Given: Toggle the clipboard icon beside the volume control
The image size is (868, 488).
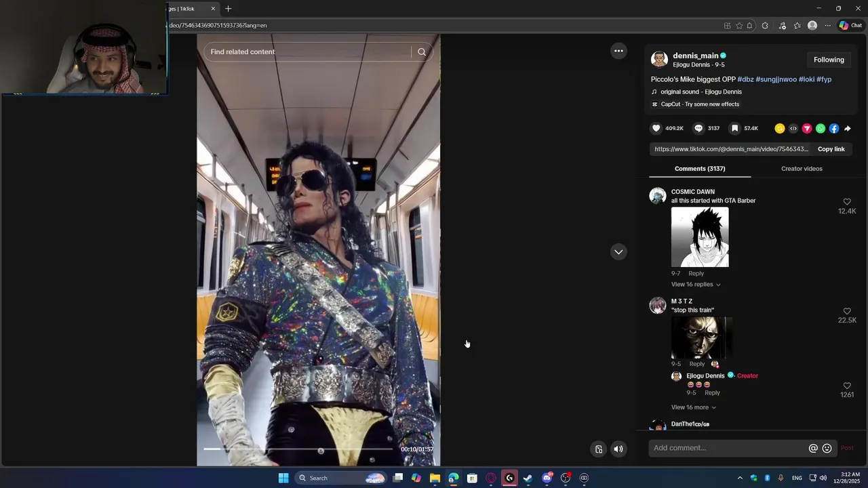Looking at the screenshot, I should pos(599,449).
